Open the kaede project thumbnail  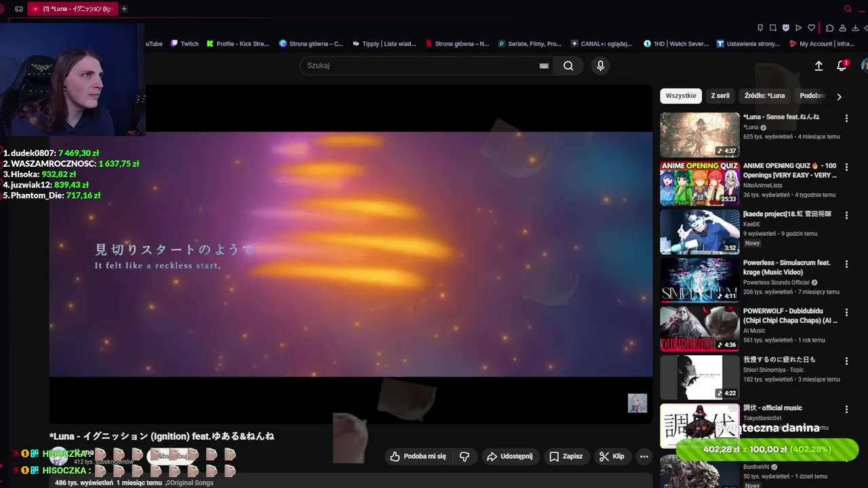click(x=700, y=232)
